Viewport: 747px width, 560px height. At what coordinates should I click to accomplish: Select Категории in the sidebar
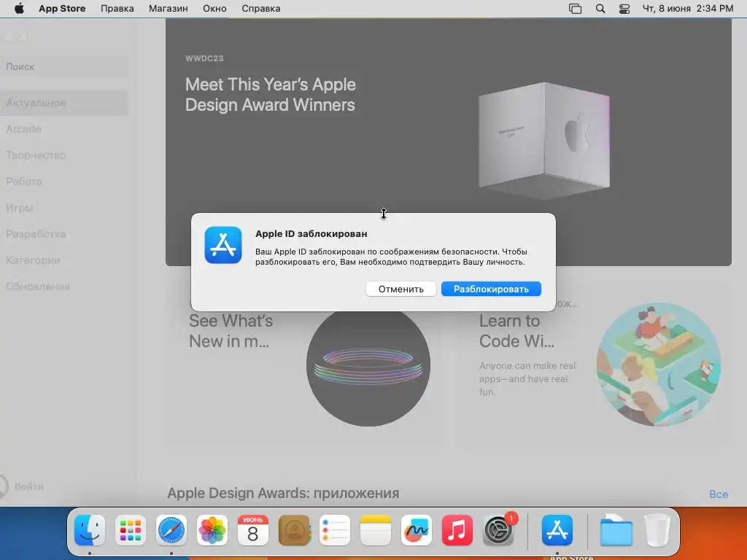pos(64,260)
